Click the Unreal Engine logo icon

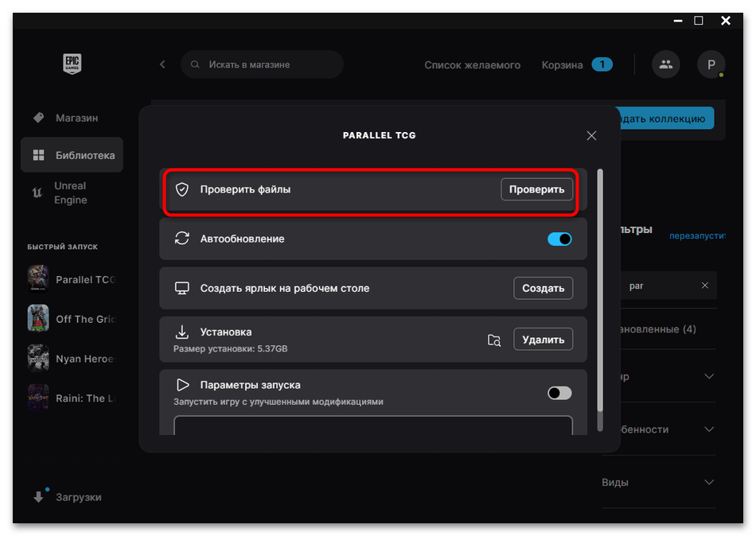pyautogui.click(x=37, y=192)
